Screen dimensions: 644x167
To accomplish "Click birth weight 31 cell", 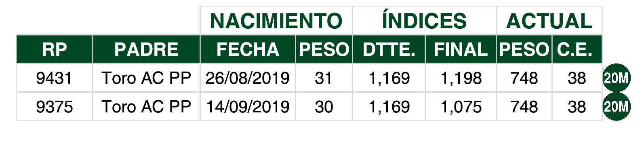I will tap(324, 78).
